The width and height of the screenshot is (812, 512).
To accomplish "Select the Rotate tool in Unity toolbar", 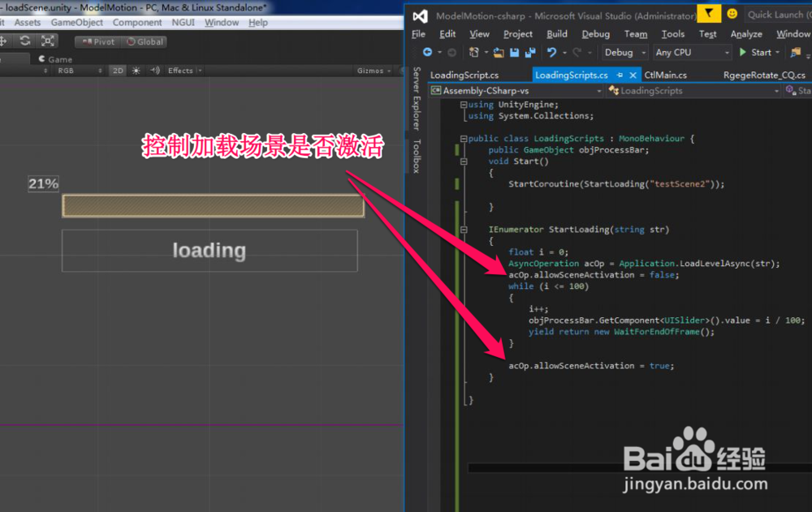I will coord(25,40).
